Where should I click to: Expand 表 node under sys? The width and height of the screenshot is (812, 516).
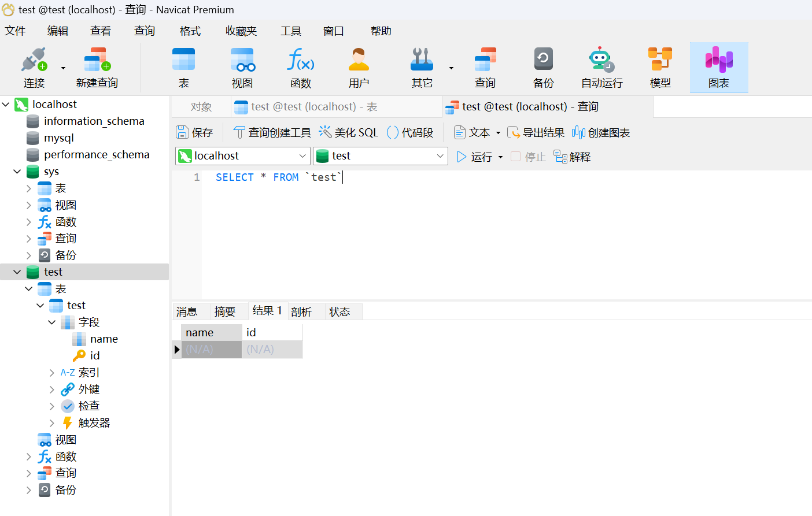click(x=29, y=188)
